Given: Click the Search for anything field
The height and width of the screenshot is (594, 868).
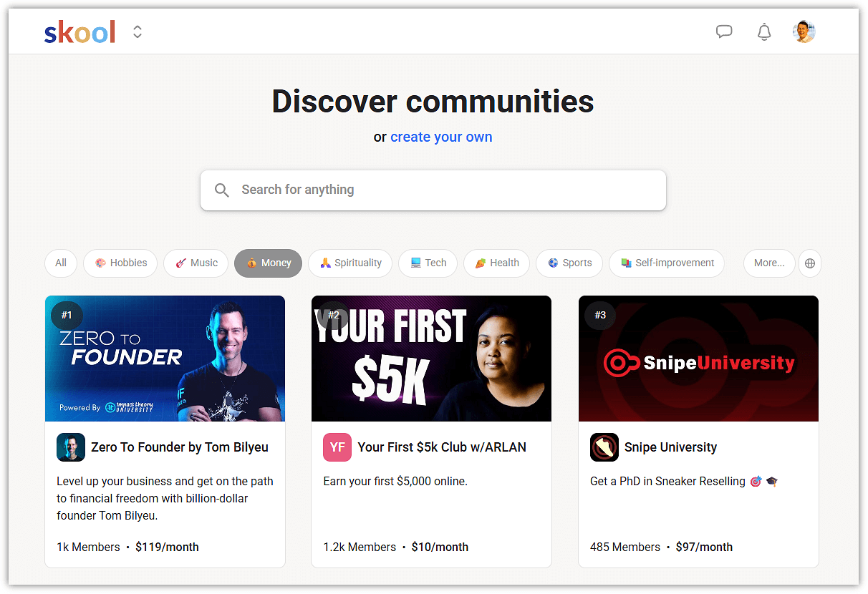Looking at the screenshot, I should [x=433, y=190].
